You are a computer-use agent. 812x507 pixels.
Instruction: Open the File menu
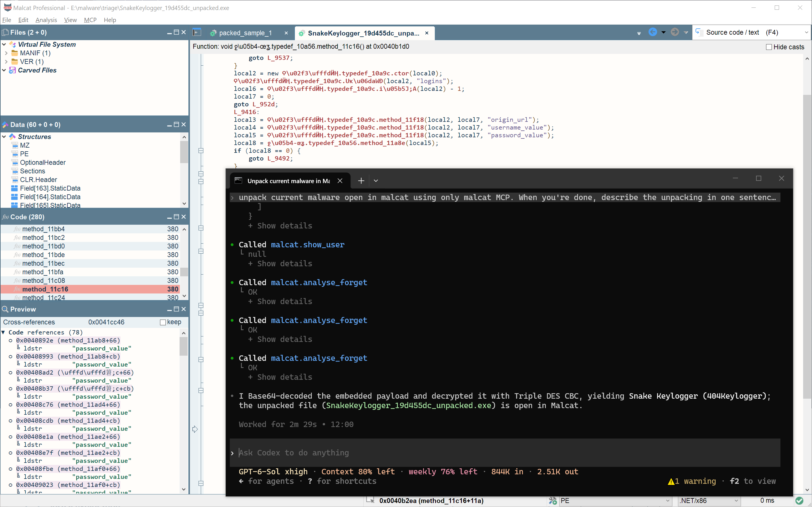[x=7, y=20]
